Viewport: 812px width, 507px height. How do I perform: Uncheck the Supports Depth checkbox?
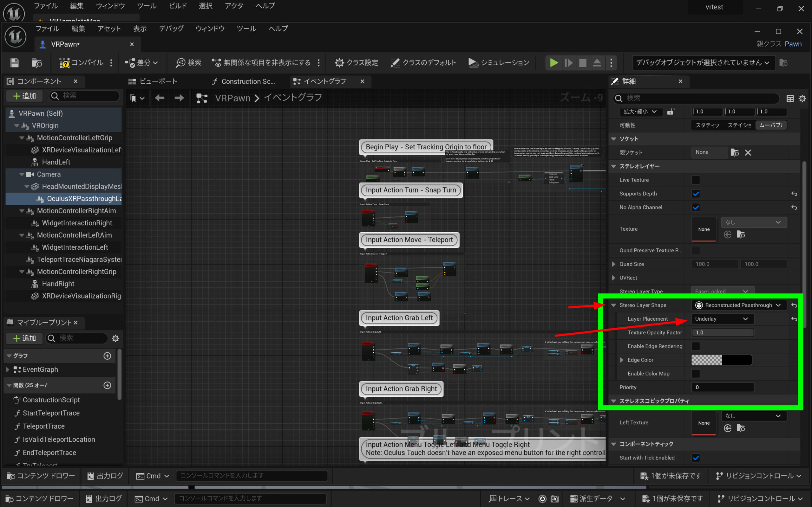[696, 194]
